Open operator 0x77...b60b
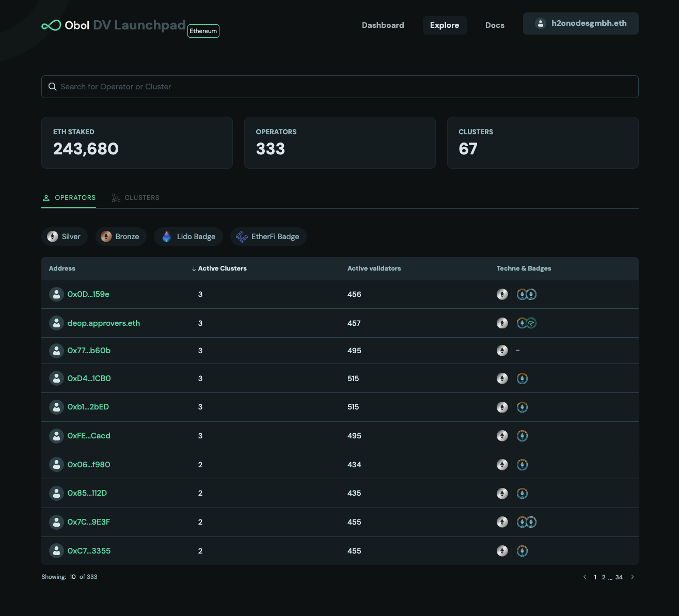679x616 pixels. [89, 351]
